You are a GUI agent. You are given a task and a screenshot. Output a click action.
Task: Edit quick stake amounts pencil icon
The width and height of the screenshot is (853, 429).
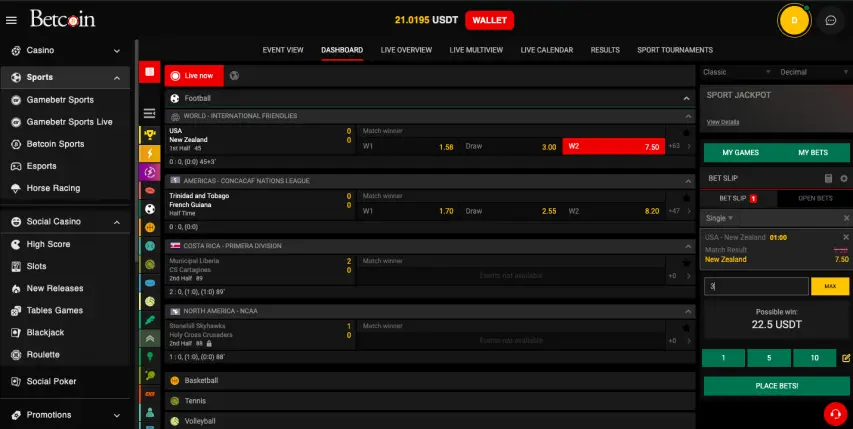point(845,358)
